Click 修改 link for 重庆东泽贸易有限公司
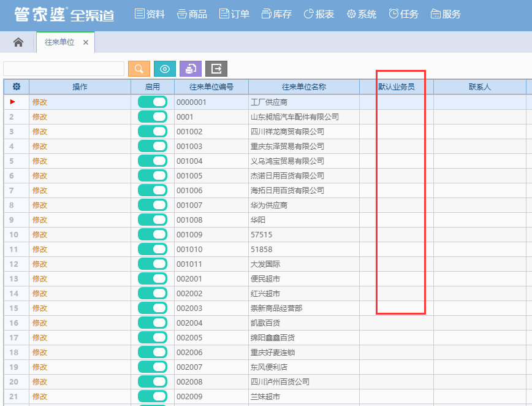The width and height of the screenshot is (532, 406). [40, 147]
